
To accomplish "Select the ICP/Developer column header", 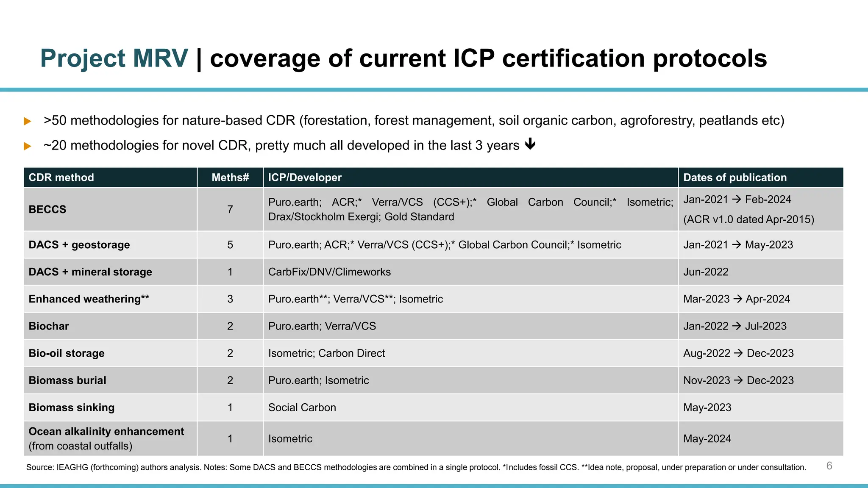I will (x=305, y=177).
